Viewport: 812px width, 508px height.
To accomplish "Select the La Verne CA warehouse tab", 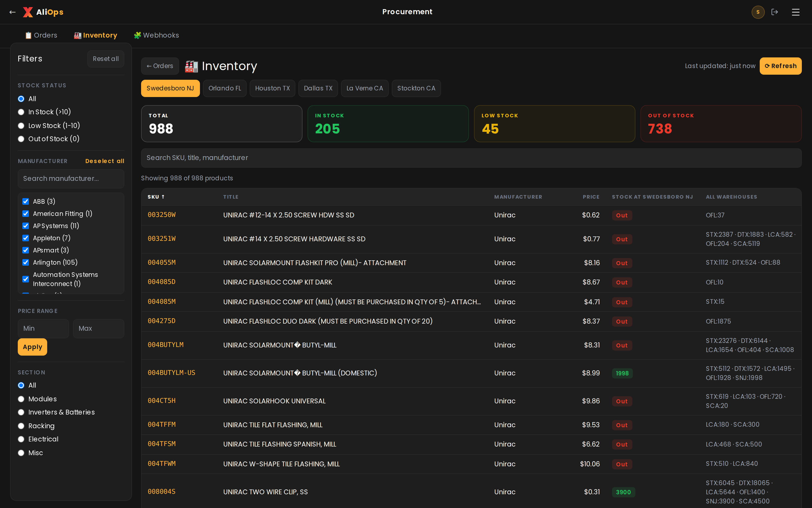I will [x=364, y=88].
